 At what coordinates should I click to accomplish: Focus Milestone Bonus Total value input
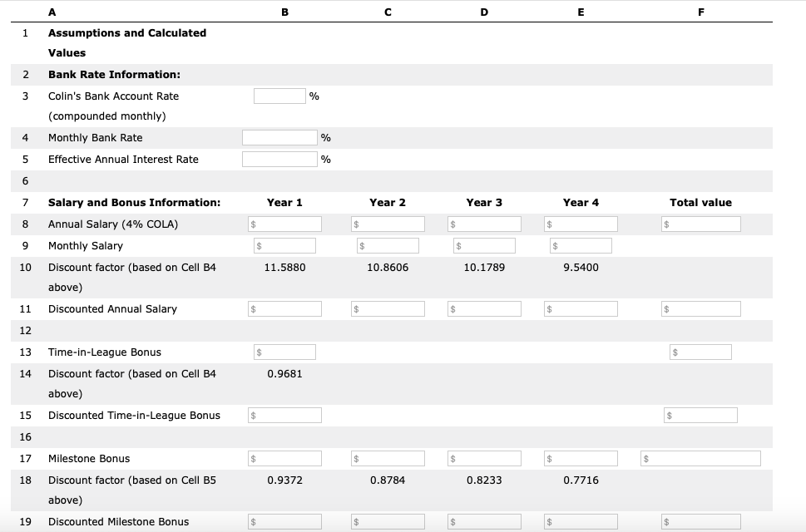tap(700, 458)
